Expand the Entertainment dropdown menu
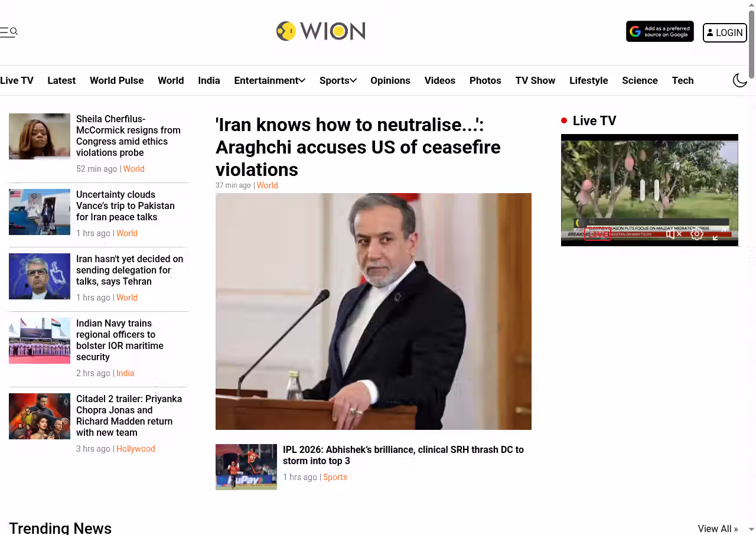This screenshot has height=535, width=756. [x=269, y=80]
